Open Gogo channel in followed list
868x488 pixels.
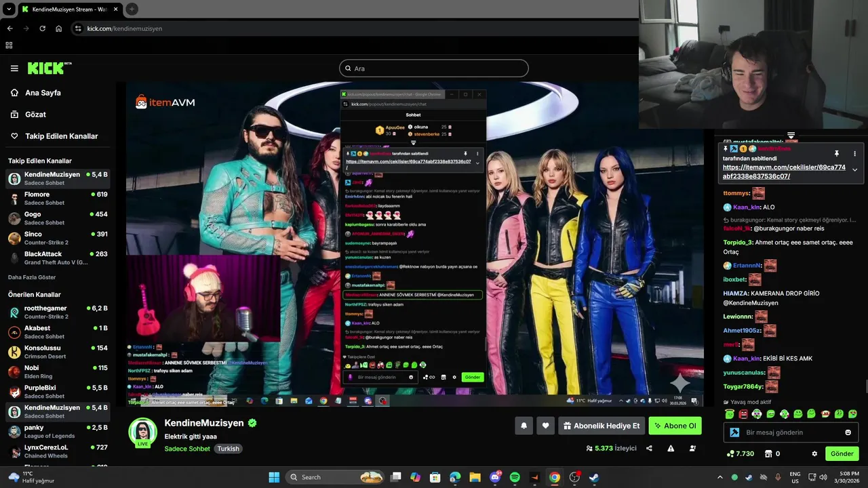(58, 218)
